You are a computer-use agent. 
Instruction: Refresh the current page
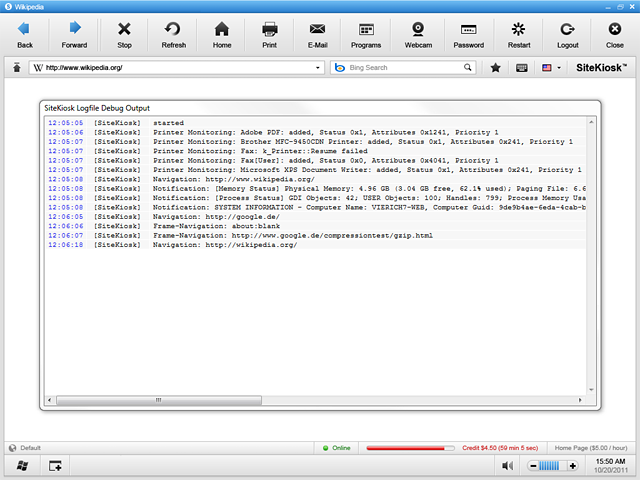pyautogui.click(x=173, y=34)
